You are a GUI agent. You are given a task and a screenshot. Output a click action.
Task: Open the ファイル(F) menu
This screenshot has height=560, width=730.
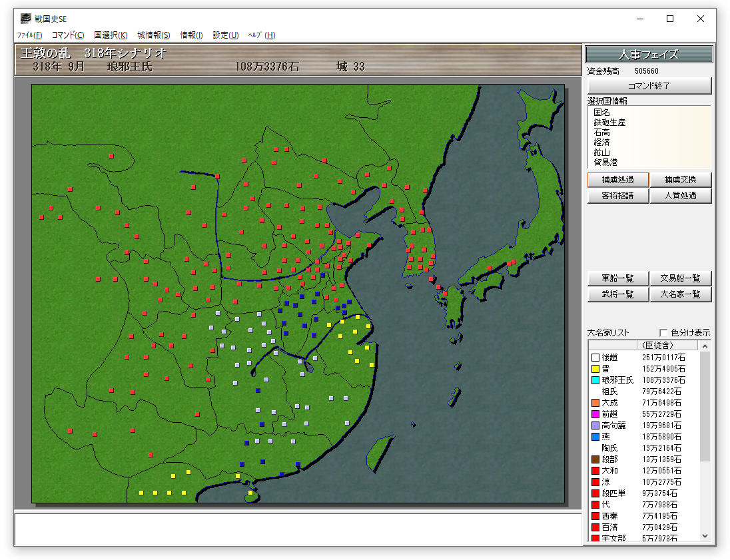click(x=29, y=35)
